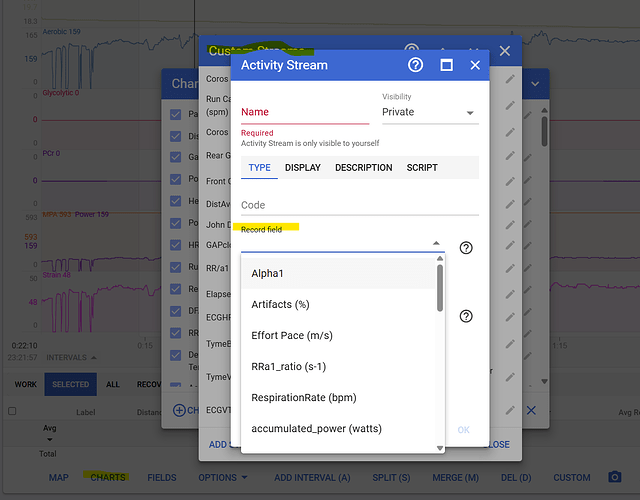
Task: Open help for the Activity Stream dialog
Action: (x=415, y=65)
